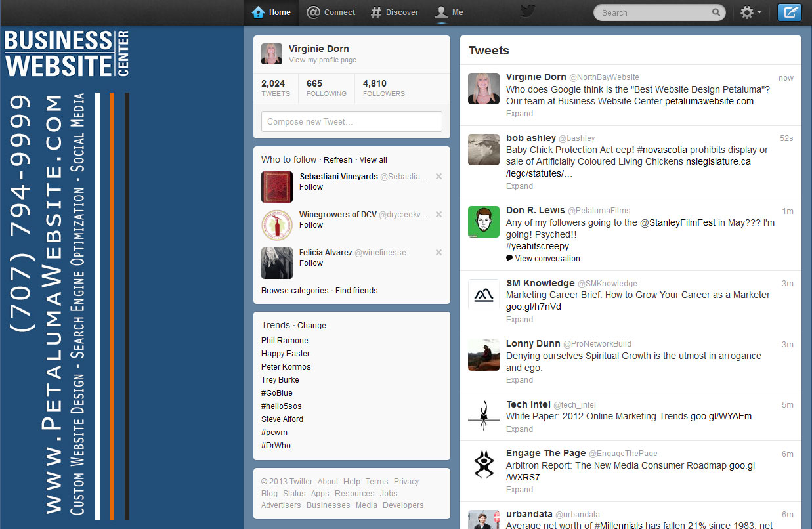Click the Twitter bird logo
This screenshot has height=529, width=812.
(528, 10)
